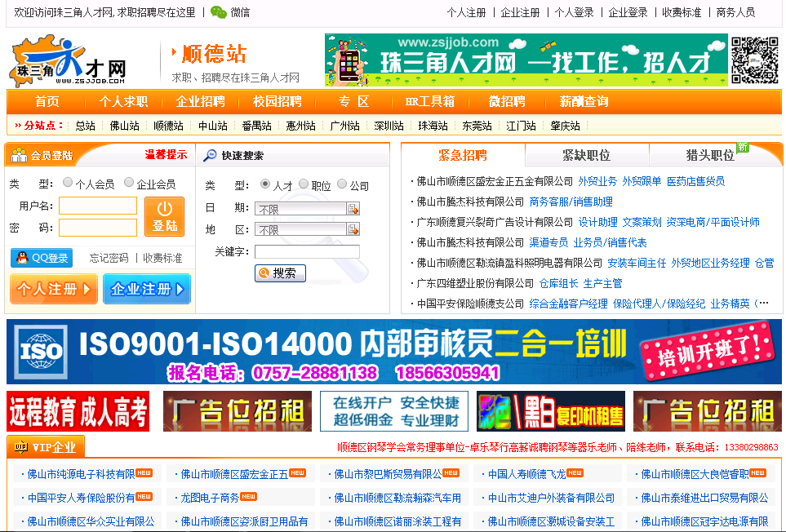Click the 密码 input field
786x532 pixels.
(98, 228)
